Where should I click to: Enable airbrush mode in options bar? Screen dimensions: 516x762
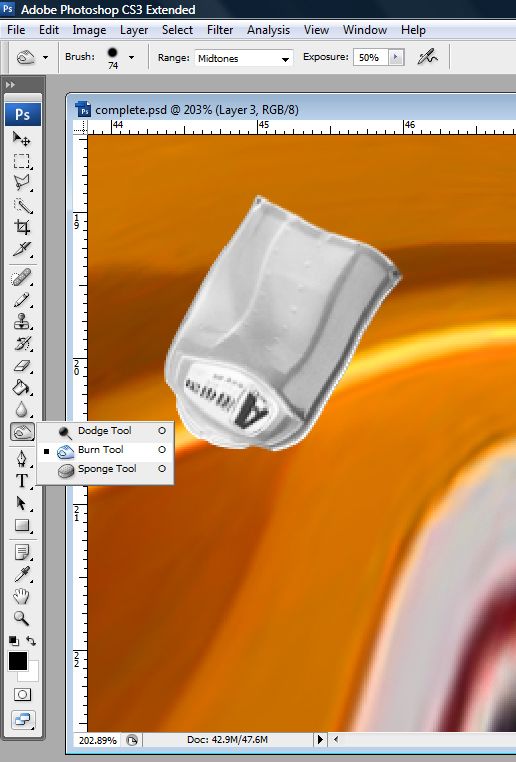427,57
